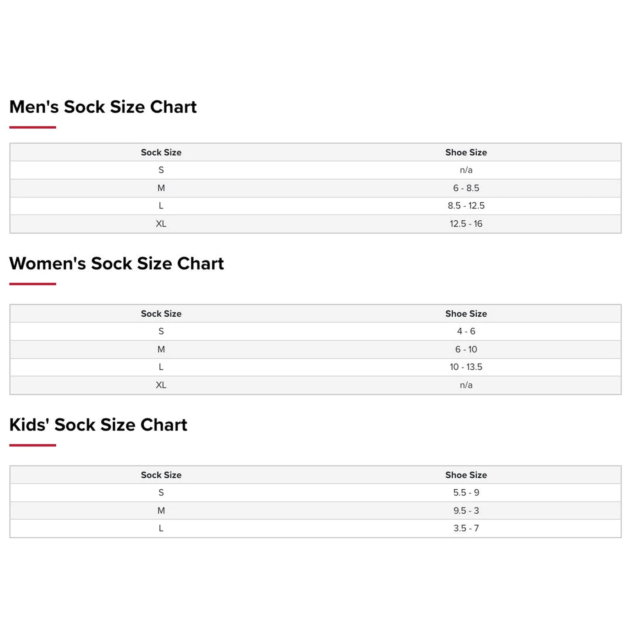Click the Kids' Sock Size Chart heading

[x=98, y=425]
